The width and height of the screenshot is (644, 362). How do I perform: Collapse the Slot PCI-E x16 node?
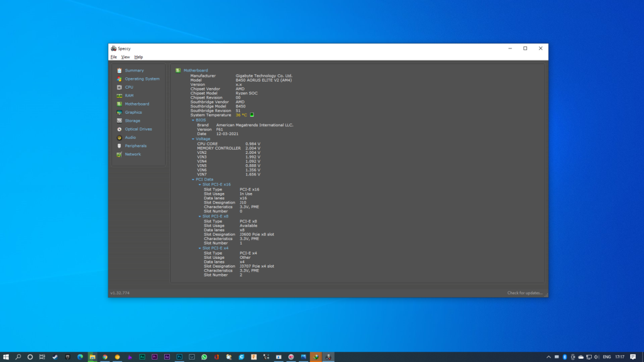coord(200,185)
